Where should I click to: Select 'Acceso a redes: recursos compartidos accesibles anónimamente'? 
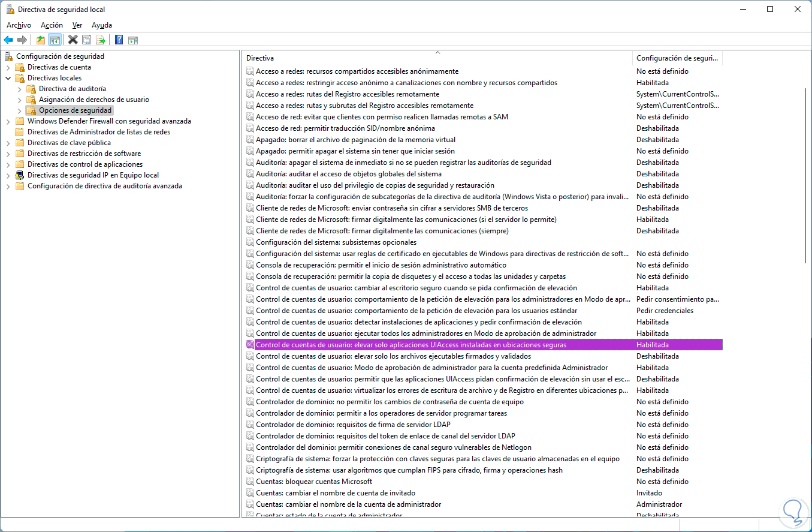pyautogui.click(x=357, y=71)
